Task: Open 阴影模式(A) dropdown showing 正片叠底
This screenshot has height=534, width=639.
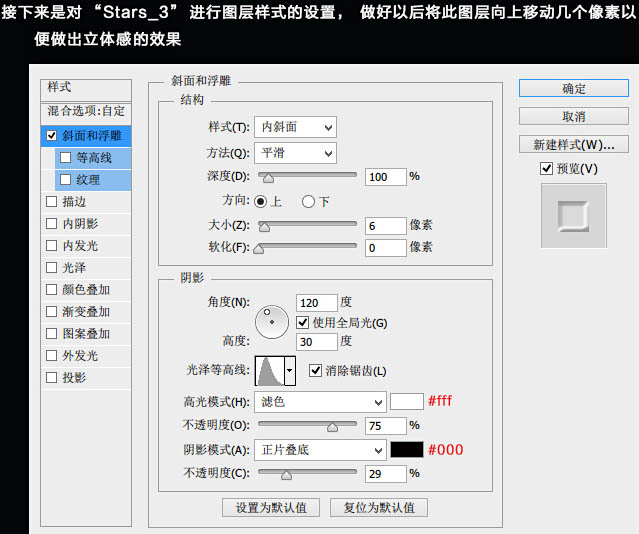Action: (320, 450)
